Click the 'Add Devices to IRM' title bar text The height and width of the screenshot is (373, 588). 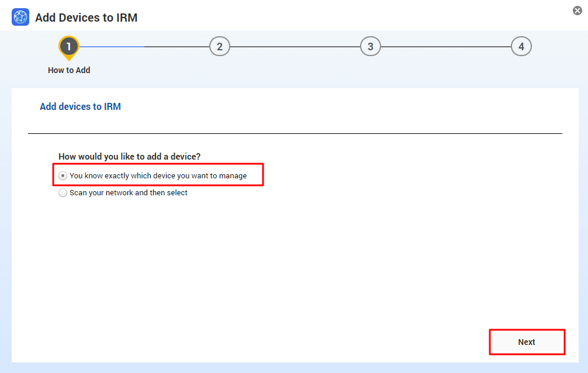(86, 18)
